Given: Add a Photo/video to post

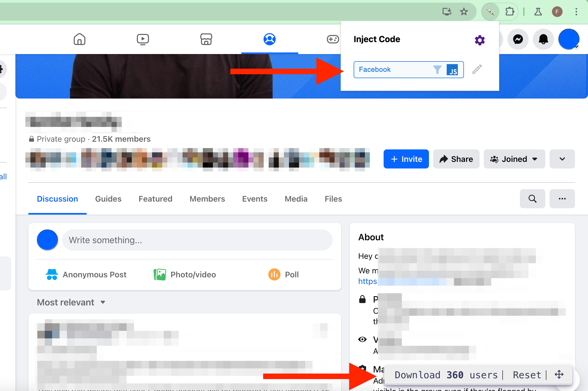Looking at the screenshot, I should click(185, 275).
